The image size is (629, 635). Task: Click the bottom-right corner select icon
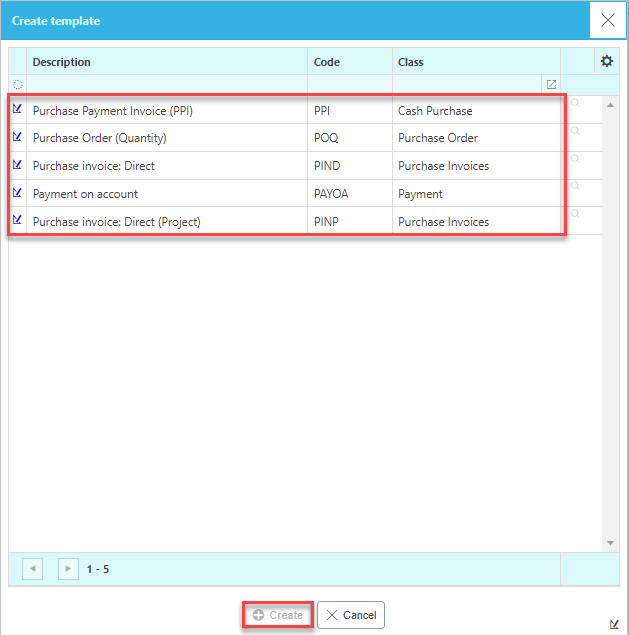pyautogui.click(x=614, y=624)
